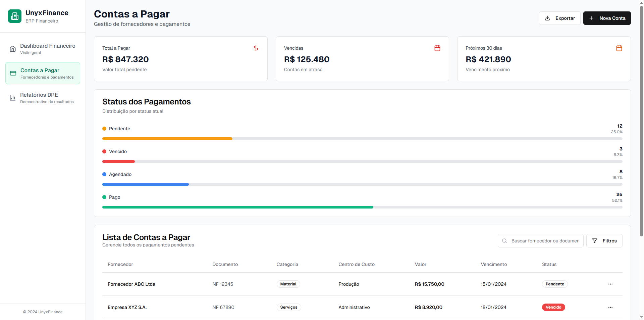Click value R$ 15.750,00
The width and height of the screenshot is (644, 320).
[x=429, y=284]
